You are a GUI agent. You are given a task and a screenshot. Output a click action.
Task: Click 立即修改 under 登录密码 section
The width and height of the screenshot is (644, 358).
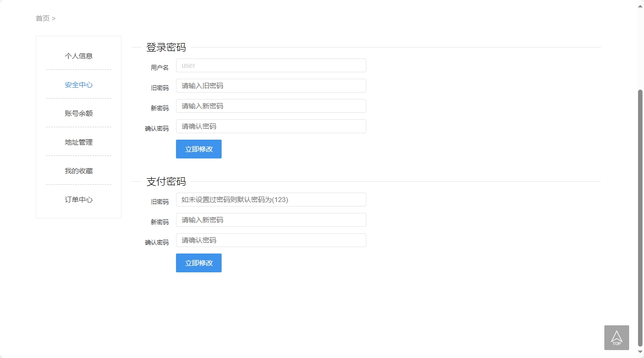point(198,149)
